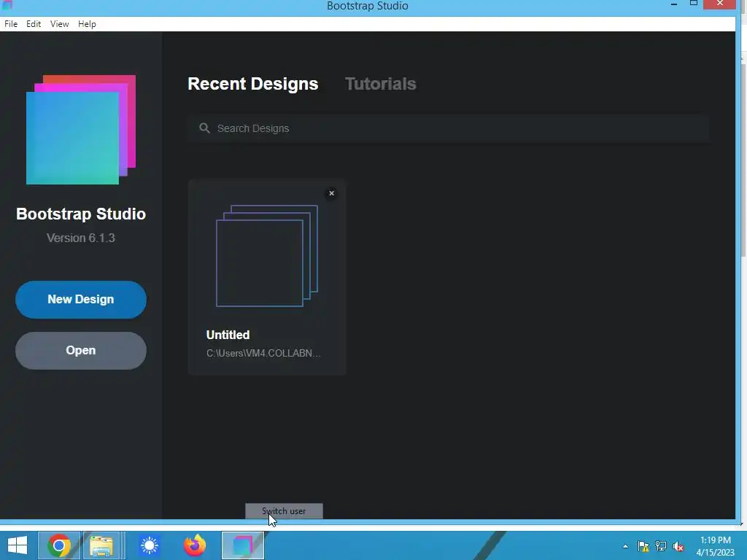Click the New Design button

point(81,300)
